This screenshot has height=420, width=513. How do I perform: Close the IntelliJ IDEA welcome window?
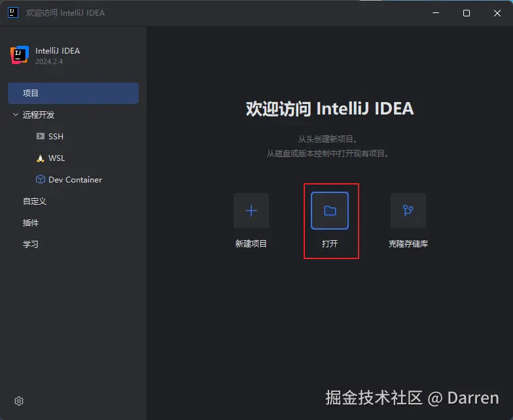pos(497,13)
